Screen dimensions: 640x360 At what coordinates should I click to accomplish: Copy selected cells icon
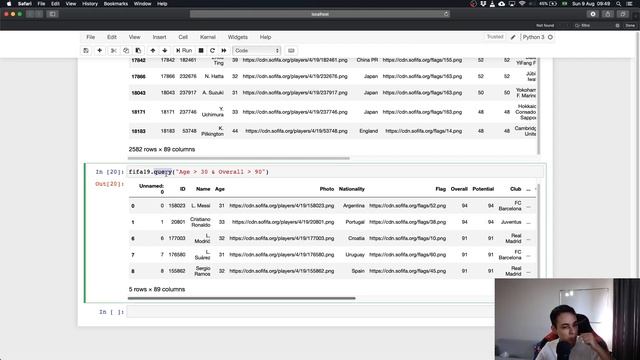(126, 51)
